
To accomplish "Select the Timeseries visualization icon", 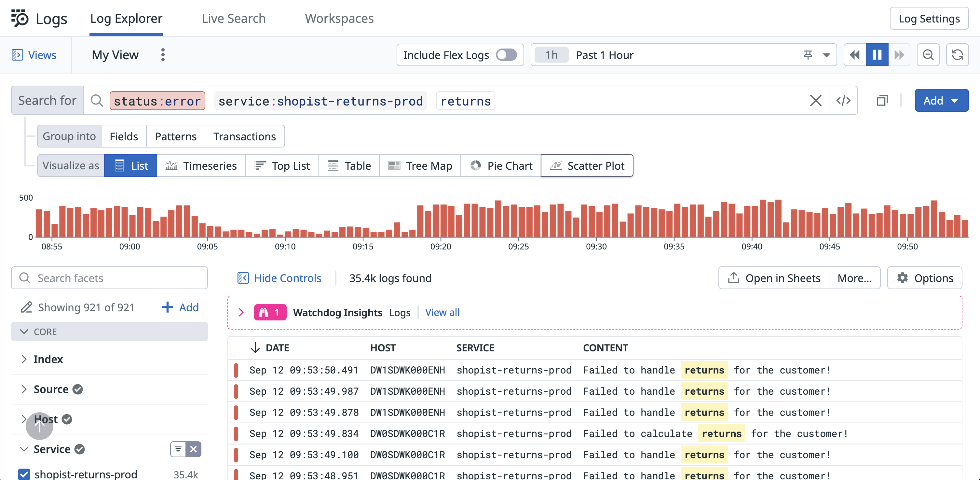I will (171, 165).
